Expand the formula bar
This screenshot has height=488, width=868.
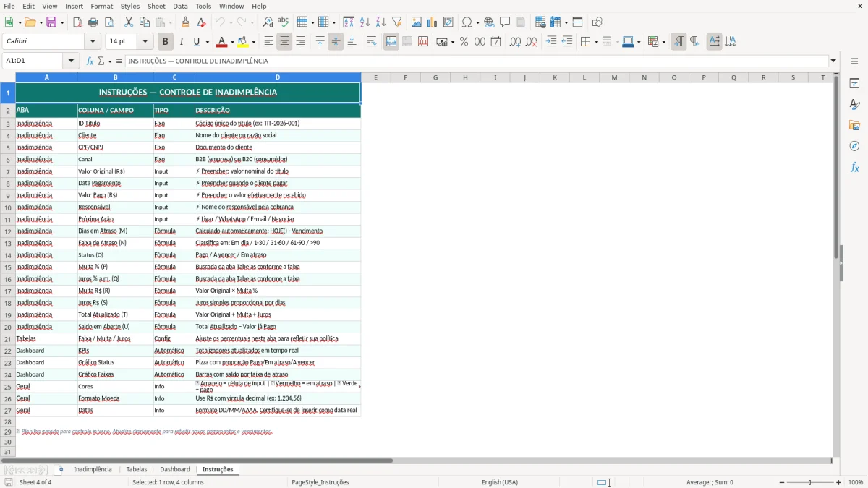pos(833,61)
